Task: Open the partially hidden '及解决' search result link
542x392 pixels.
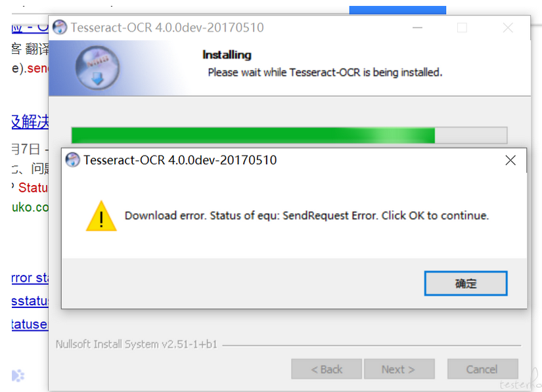Action: [x=30, y=122]
